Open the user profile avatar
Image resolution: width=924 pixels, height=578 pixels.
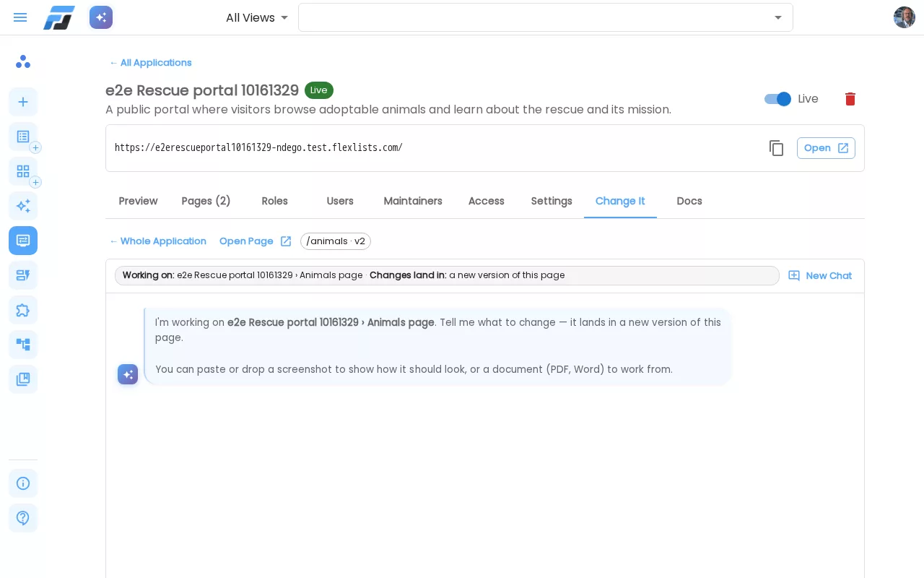[x=905, y=17]
